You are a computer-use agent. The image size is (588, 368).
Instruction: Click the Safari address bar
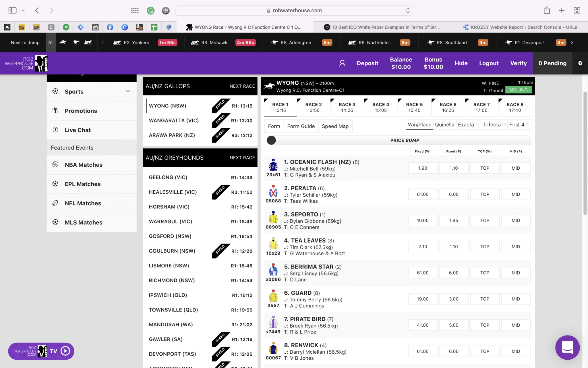[294, 10]
